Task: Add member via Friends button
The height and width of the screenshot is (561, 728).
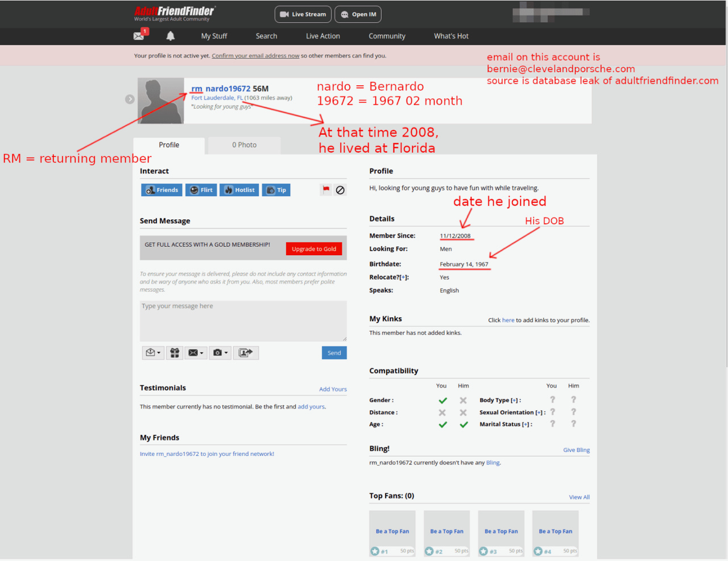Action: [162, 190]
